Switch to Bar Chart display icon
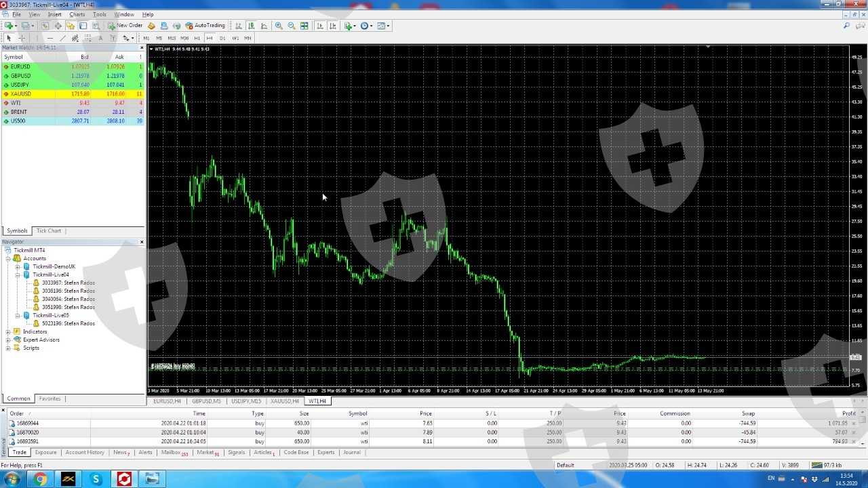The height and width of the screenshot is (488, 868). (239, 26)
